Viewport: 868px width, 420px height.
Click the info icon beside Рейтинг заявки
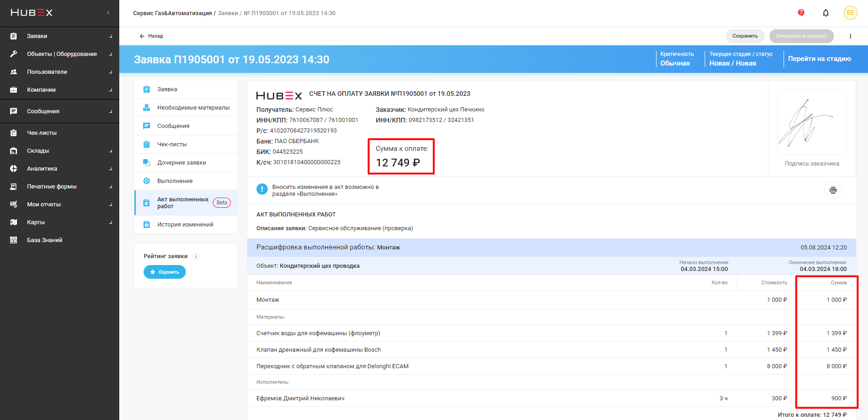(x=196, y=256)
